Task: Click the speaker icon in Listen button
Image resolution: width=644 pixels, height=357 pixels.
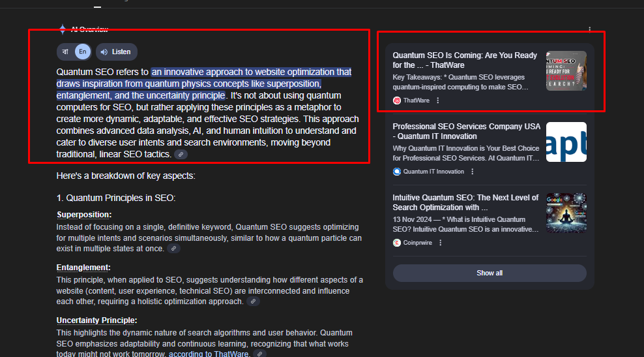Action: pos(104,52)
